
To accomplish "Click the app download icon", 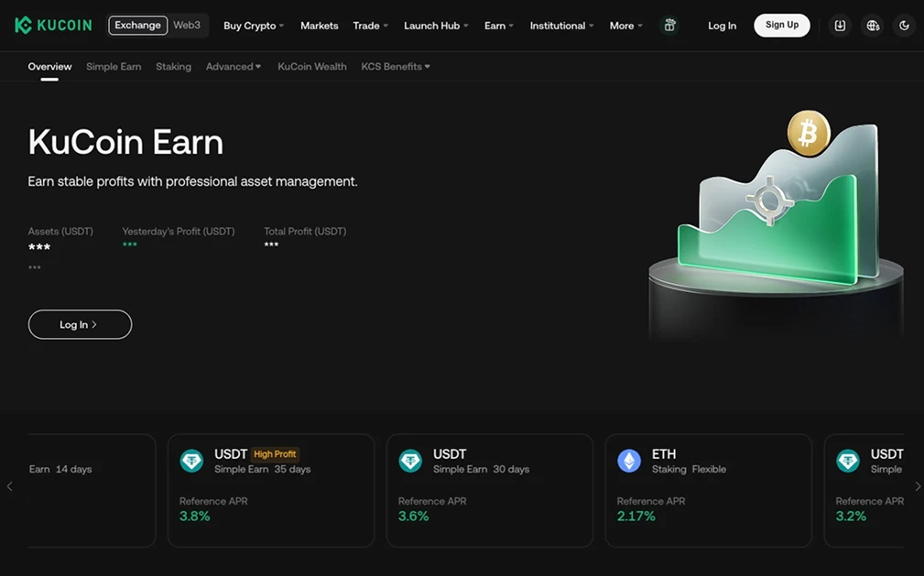I will coord(840,26).
